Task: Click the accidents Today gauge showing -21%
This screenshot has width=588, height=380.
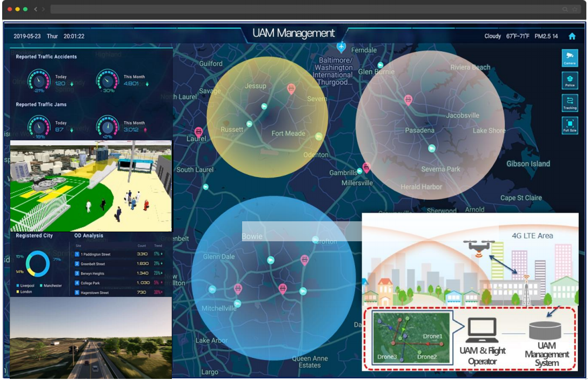Action: [x=38, y=80]
